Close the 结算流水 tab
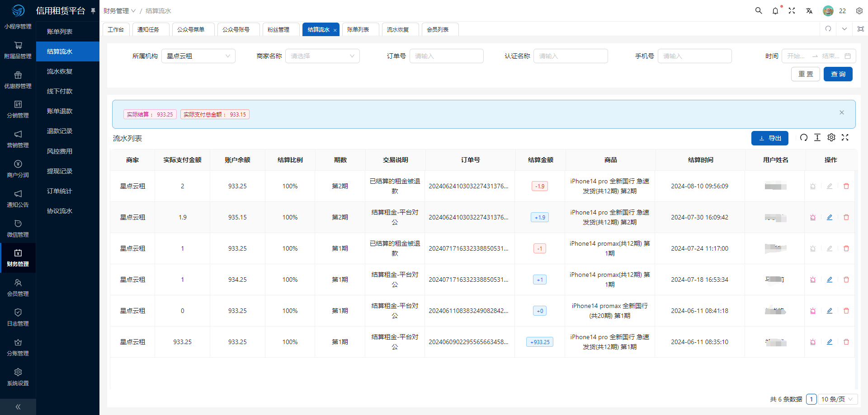This screenshot has height=415, width=868. coord(335,30)
